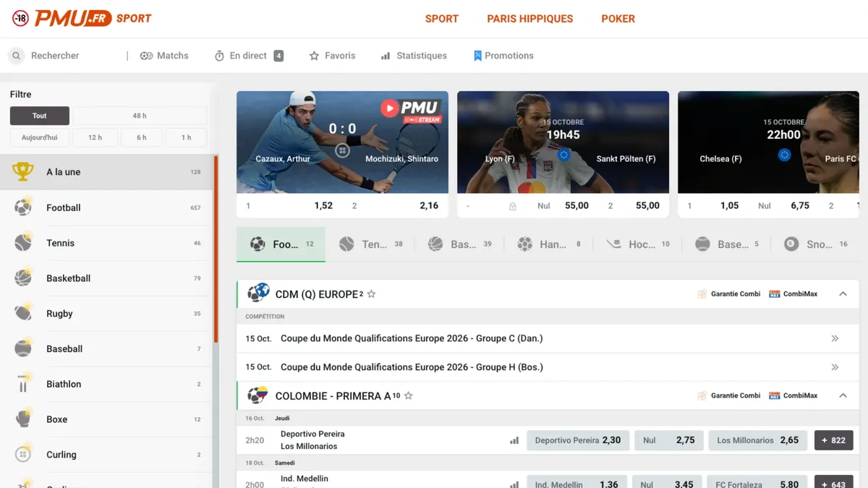Click the Basketball icon in sidebar
This screenshot has height=488, width=868.
(x=23, y=278)
